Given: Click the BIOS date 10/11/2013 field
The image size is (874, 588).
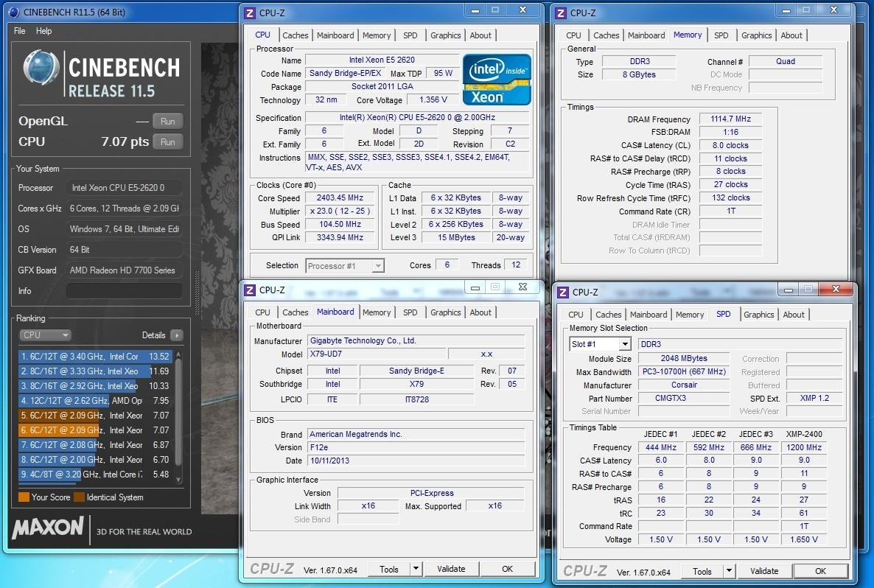Looking at the screenshot, I should point(416,461).
